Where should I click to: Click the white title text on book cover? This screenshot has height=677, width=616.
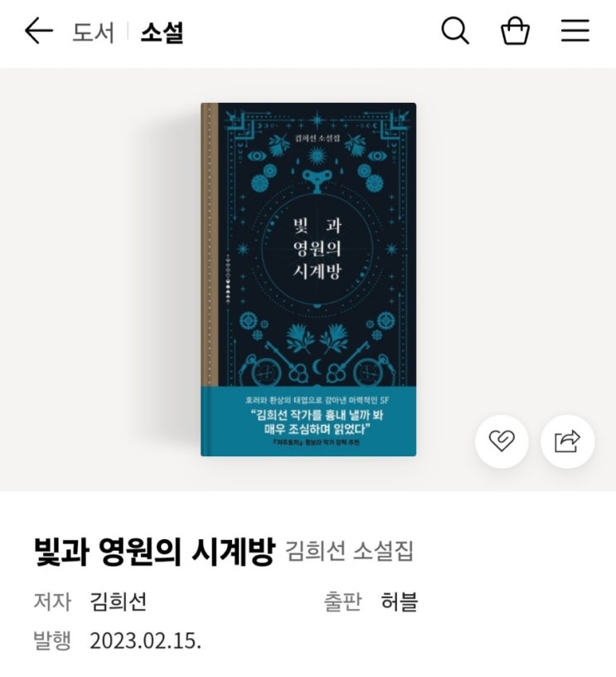[317, 248]
